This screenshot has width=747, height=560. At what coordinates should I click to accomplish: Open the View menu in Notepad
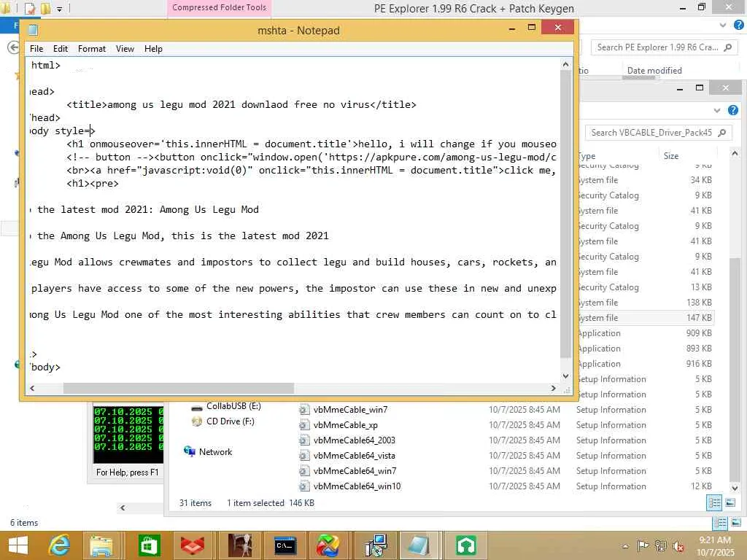pos(125,49)
